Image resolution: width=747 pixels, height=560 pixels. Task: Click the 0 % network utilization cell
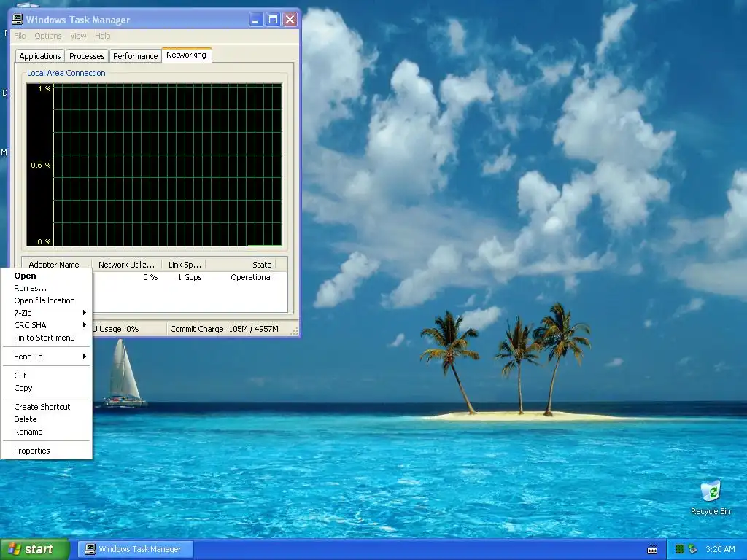click(150, 277)
